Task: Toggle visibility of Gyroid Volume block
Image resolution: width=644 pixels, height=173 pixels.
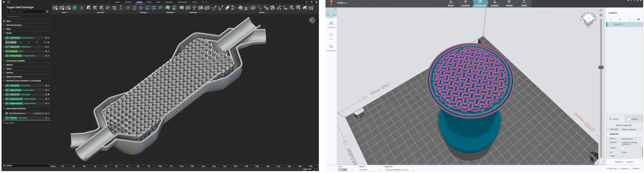Action: click(48, 38)
